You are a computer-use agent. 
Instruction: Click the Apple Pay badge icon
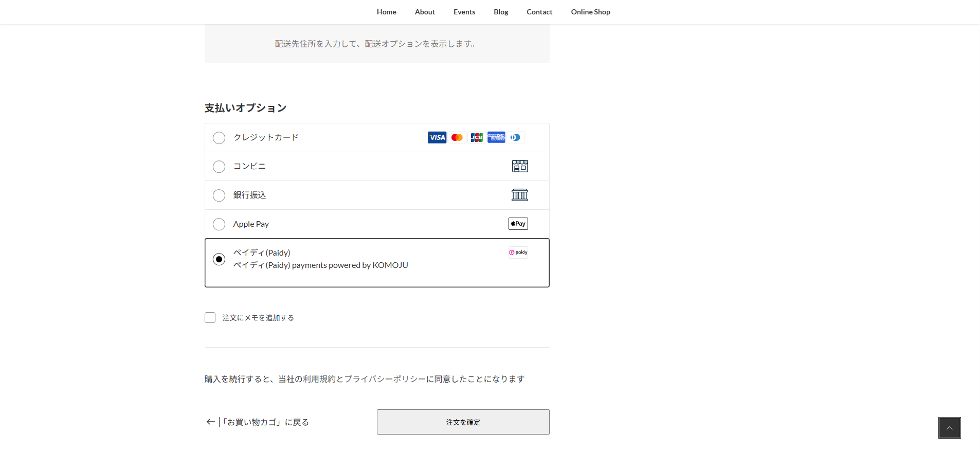pos(518,224)
